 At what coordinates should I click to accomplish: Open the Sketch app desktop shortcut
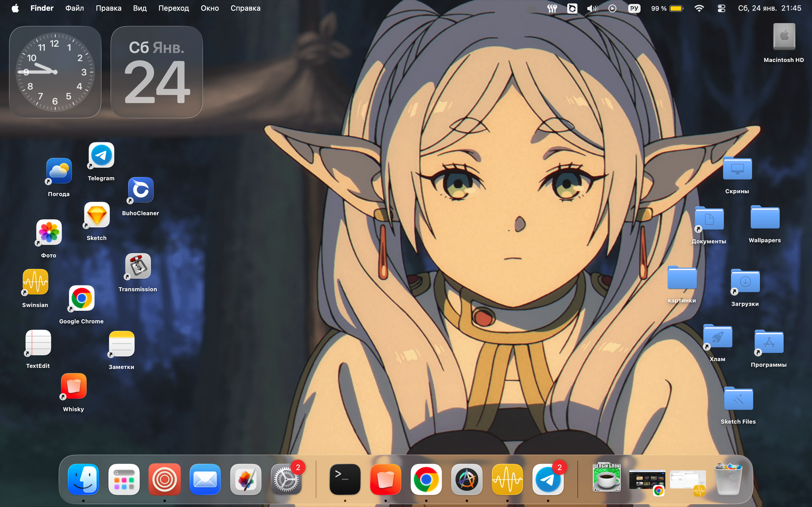pos(97,215)
